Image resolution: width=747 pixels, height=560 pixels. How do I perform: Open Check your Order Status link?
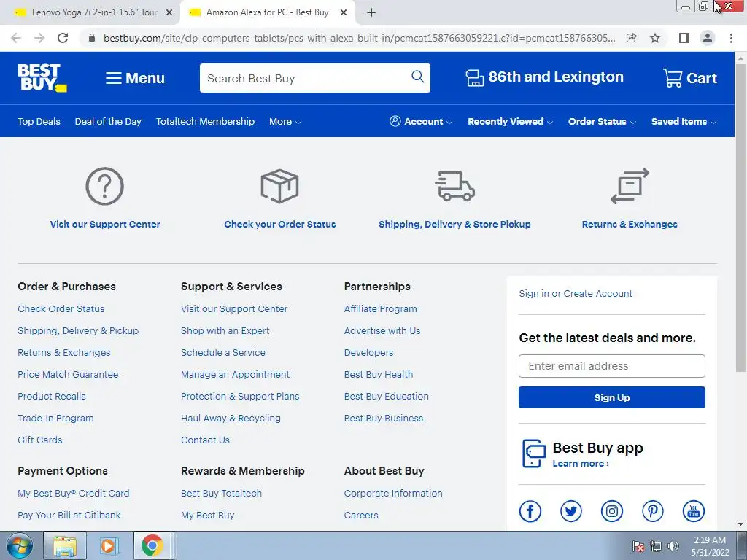pos(279,225)
